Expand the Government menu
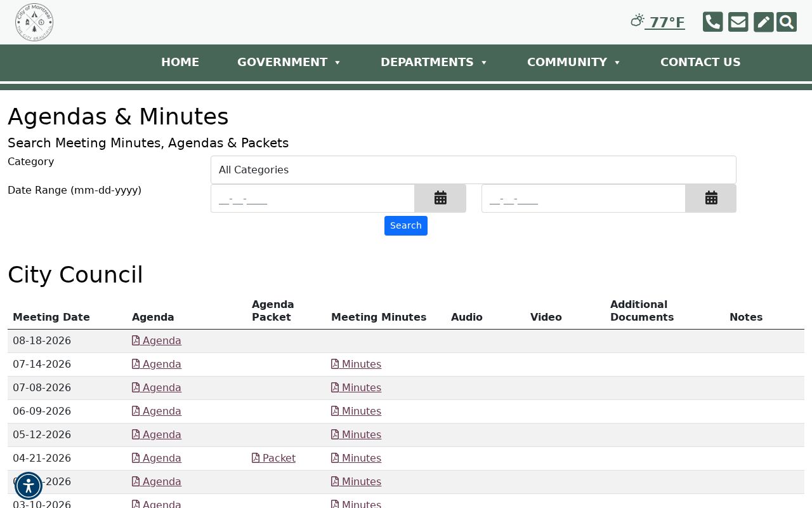Image resolution: width=812 pixels, height=508 pixels. tap(289, 62)
